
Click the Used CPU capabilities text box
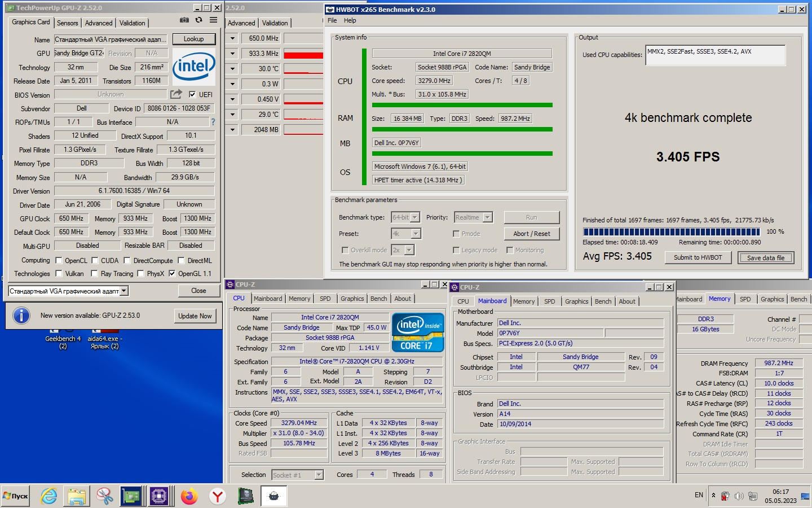pyautogui.click(x=716, y=55)
